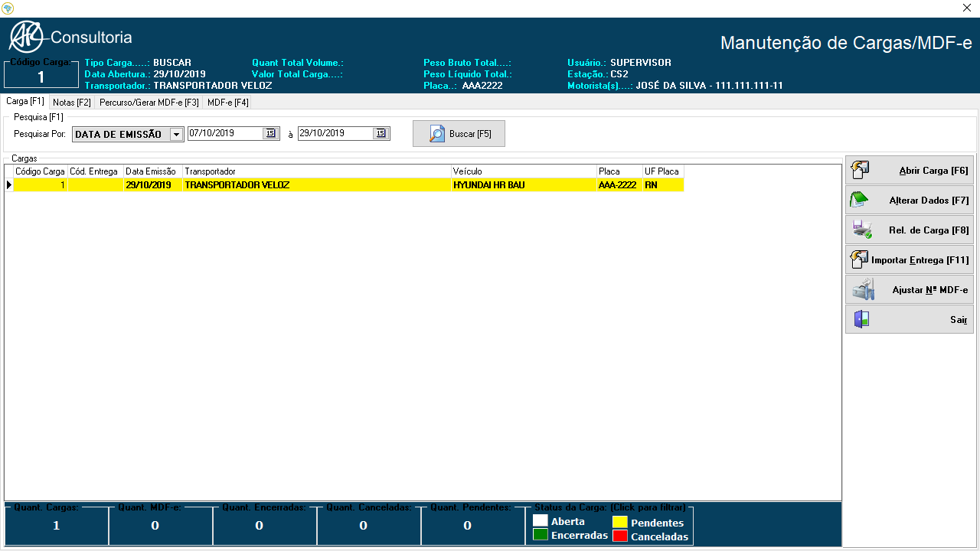
Task: Select grid cell date 29/10/2019
Action: click(153, 185)
